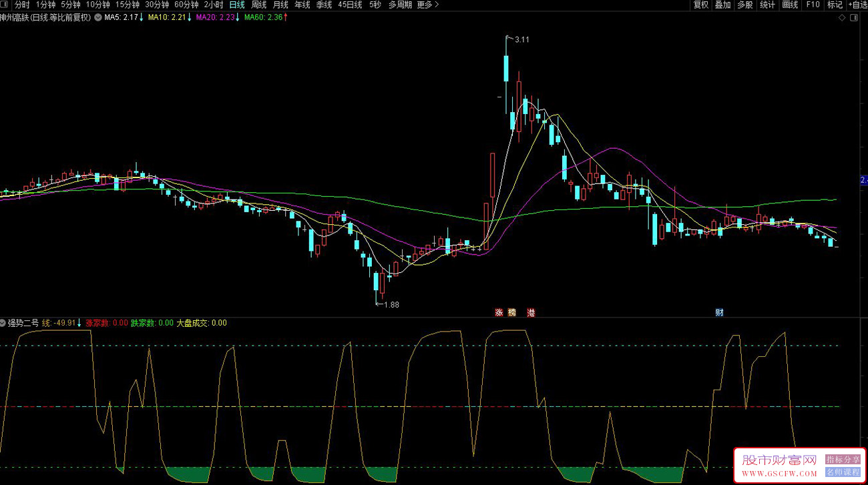
Task: Open the 多周期 multi-period view
Action: click(x=400, y=5)
